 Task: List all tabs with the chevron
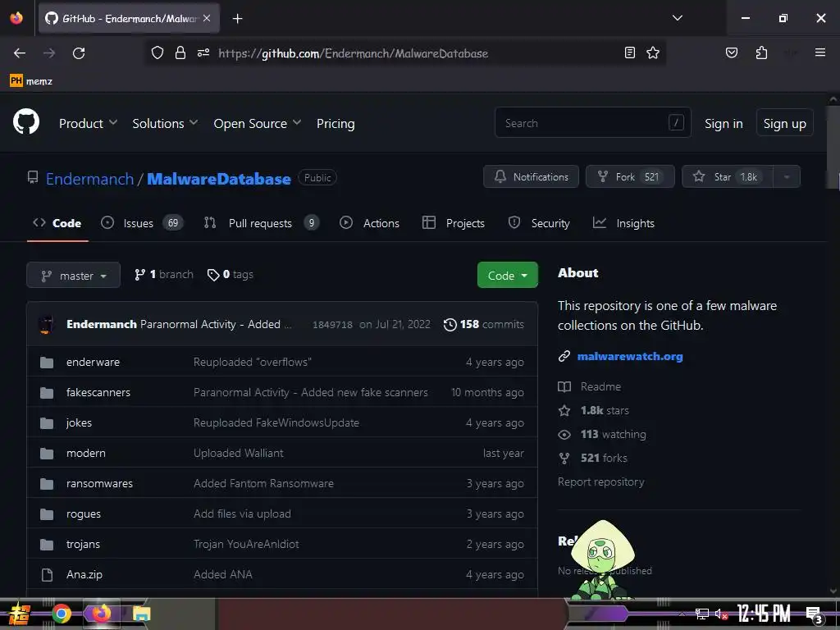(x=677, y=18)
